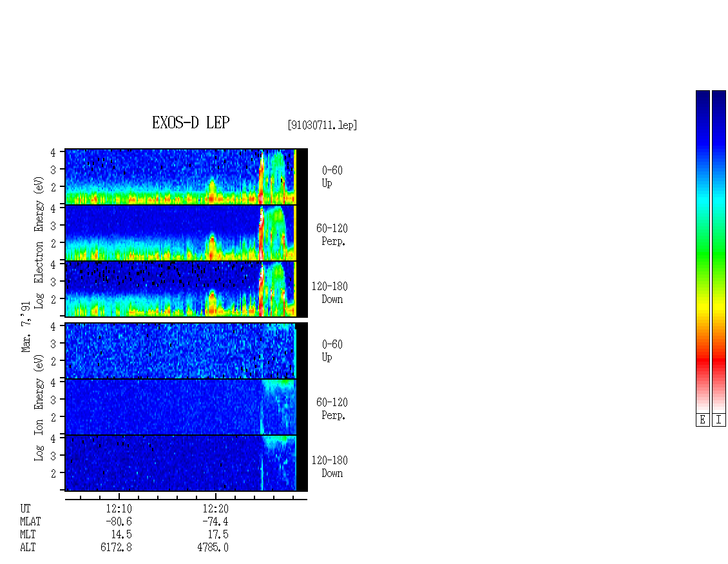
Task: Pick the electron color scale bar
Action: click(x=702, y=251)
